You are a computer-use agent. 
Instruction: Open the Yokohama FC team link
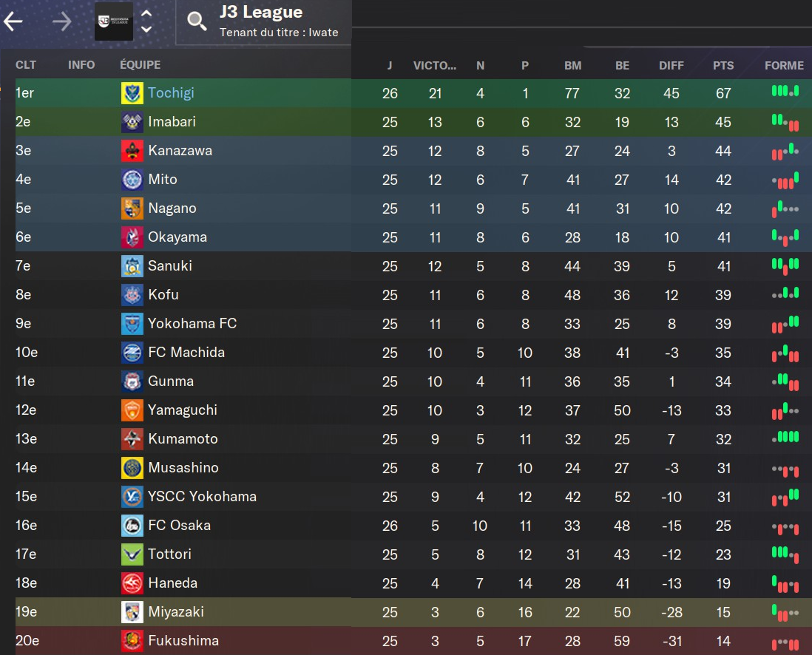pyautogui.click(x=192, y=324)
